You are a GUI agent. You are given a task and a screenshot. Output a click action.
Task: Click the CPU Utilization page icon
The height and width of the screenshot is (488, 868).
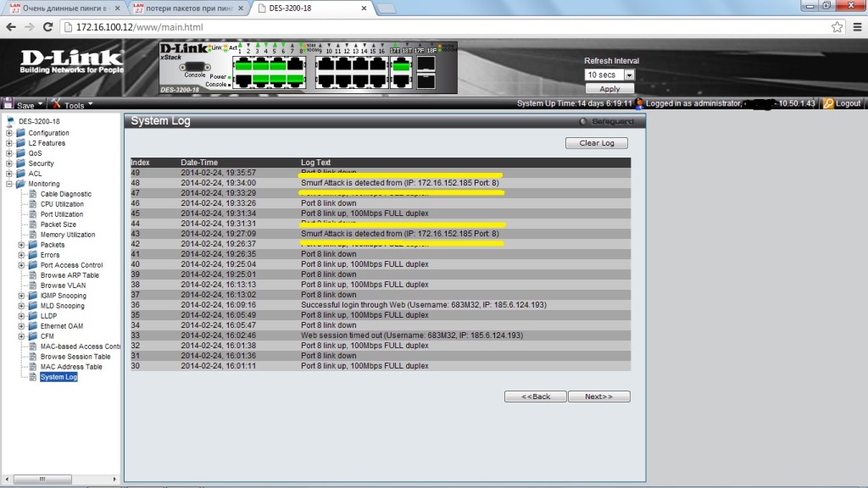(33, 204)
